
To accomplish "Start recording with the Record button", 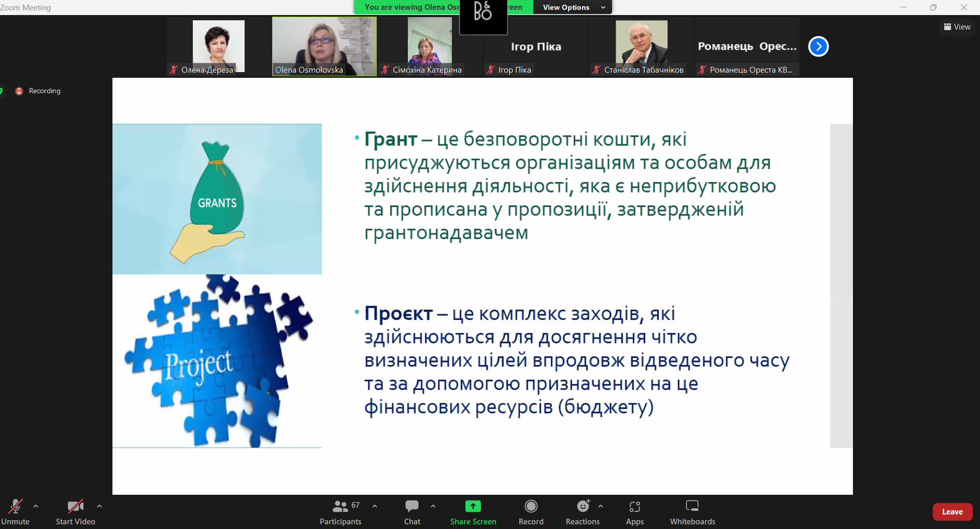I will pyautogui.click(x=531, y=511).
